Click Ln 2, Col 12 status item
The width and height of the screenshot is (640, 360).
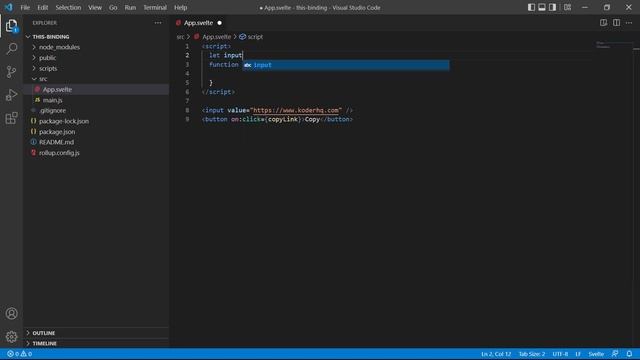click(496, 354)
